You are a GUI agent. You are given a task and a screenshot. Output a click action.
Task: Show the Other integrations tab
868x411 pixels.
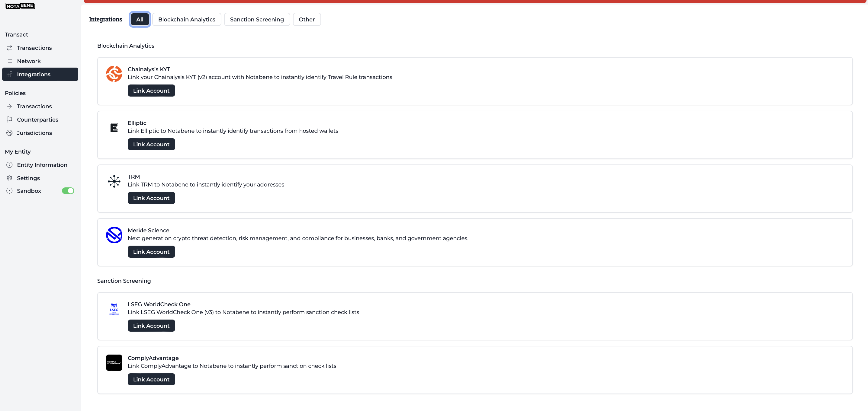(307, 20)
